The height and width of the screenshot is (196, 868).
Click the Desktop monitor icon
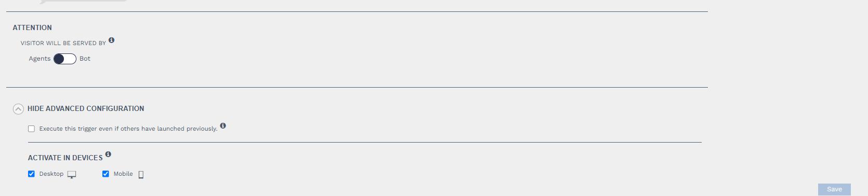(x=72, y=175)
